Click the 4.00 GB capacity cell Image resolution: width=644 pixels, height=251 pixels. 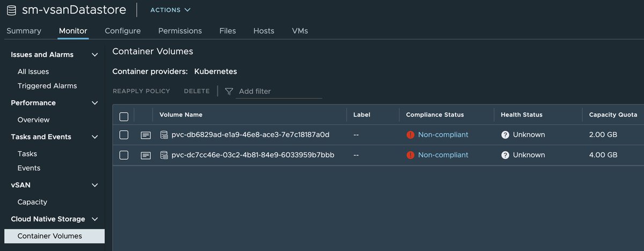pyautogui.click(x=603, y=155)
